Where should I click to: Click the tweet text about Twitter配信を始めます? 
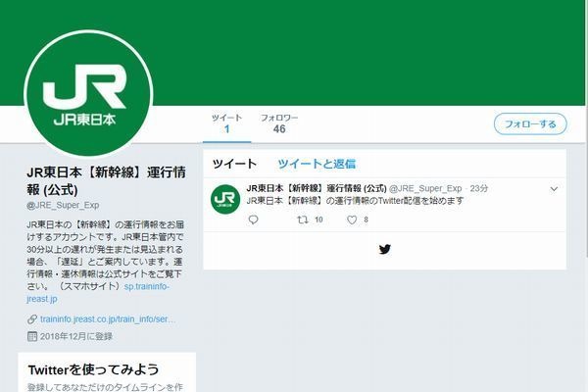click(355, 201)
